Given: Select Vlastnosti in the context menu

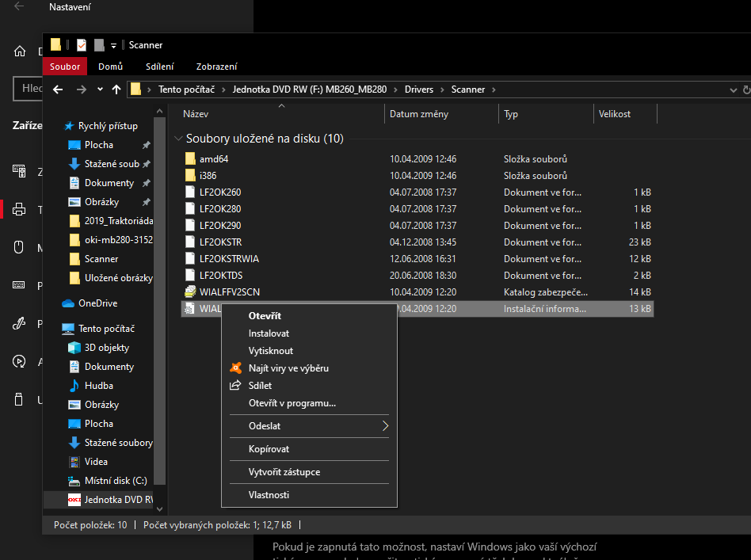Looking at the screenshot, I should click(x=269, y=495).
